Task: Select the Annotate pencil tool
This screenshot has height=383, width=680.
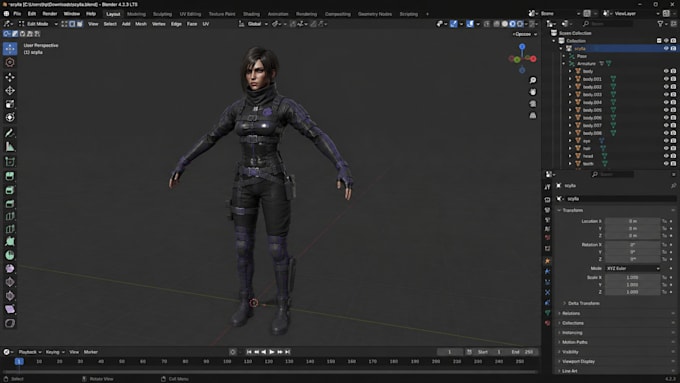Action: click(x=10, y=133)
